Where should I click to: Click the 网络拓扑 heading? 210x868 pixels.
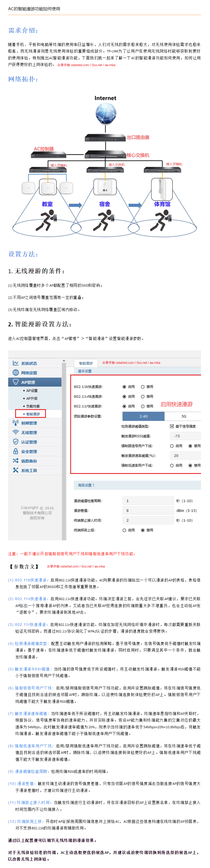[23, 79]
